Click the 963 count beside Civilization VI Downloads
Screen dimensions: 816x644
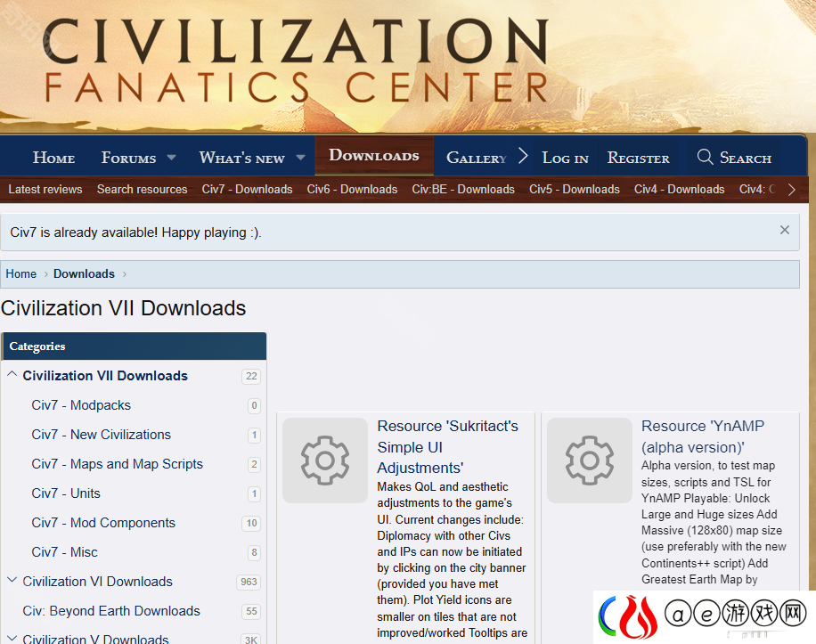click(249, 582)
